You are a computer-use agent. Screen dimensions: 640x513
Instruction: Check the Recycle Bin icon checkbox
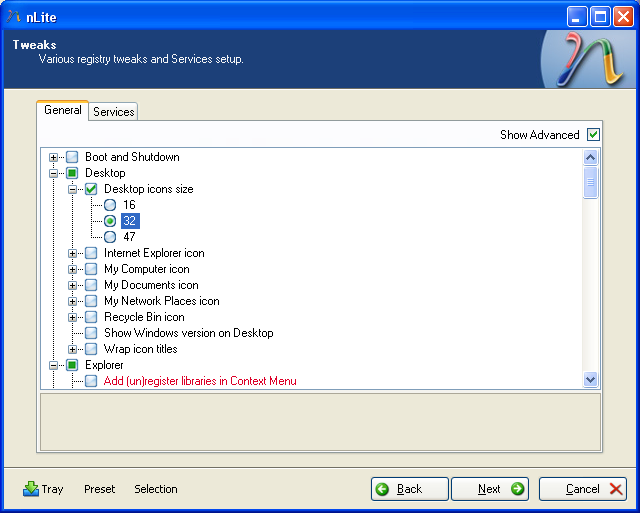click(x=91, y=317)
